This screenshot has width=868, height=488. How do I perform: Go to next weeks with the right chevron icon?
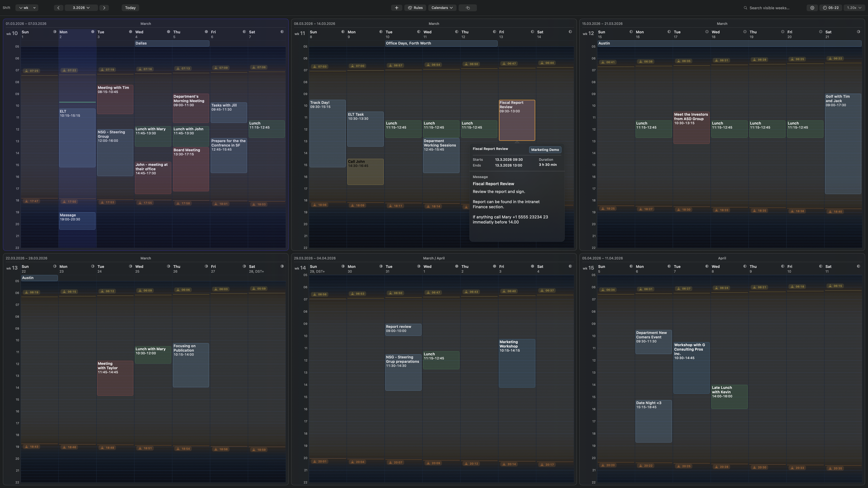pyautogui.click(x=104, y=8)
